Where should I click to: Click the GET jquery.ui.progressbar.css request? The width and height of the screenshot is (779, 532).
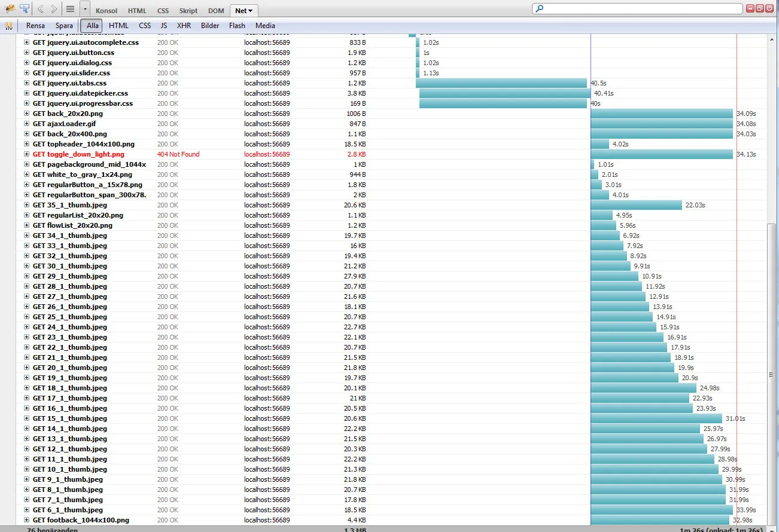coord(83,103)
